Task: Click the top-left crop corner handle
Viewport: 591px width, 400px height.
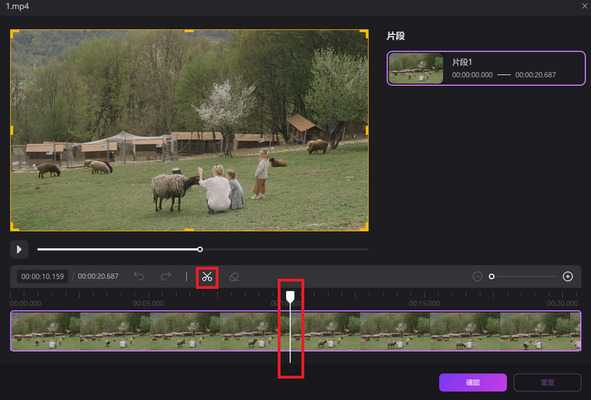Action: 14,34
